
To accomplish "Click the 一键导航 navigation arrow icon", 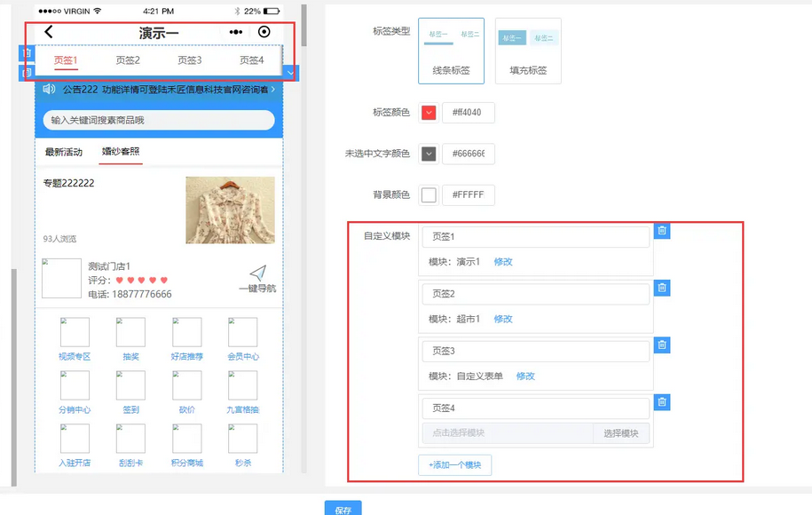I will pos(257,273).
